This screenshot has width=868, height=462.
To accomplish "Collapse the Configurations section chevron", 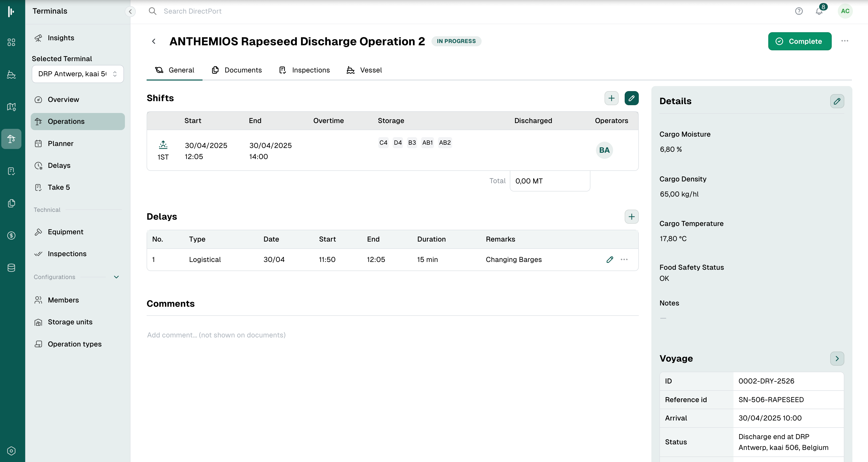I will [x=116, y=277].
